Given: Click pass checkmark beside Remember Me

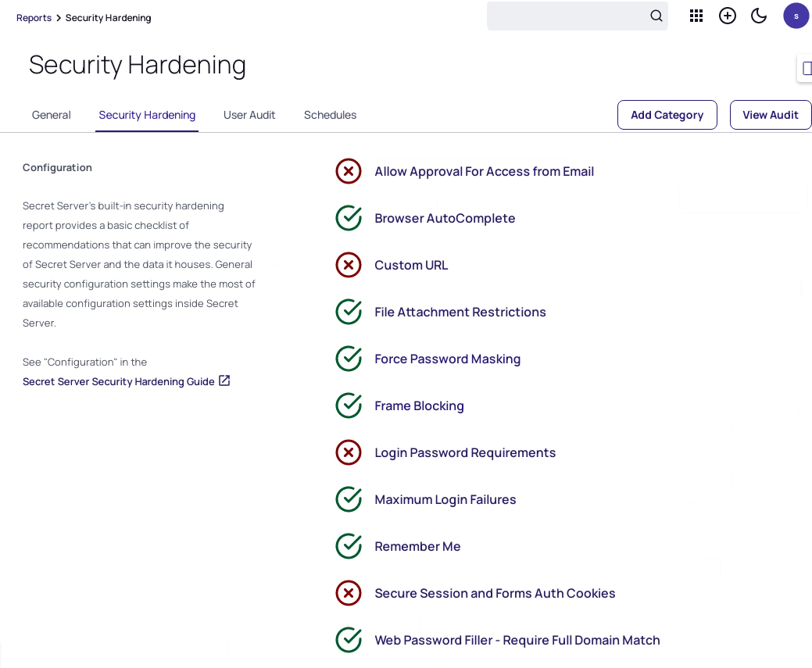Looking at the screenshot, I should (x=349, y=546).
